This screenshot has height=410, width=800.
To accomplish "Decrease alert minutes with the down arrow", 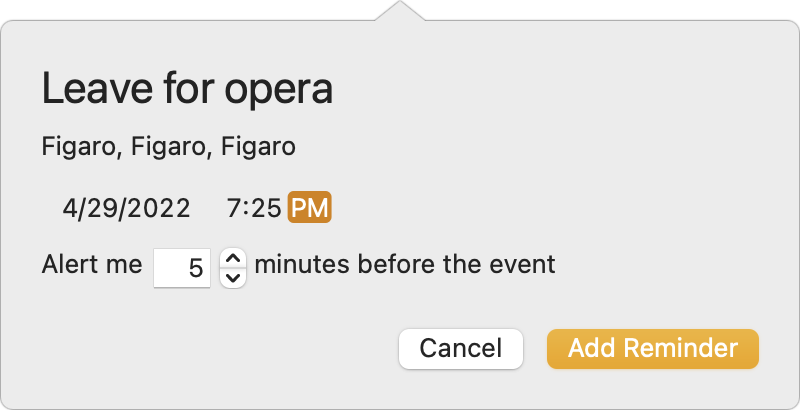I will click(x=233, y=277).
